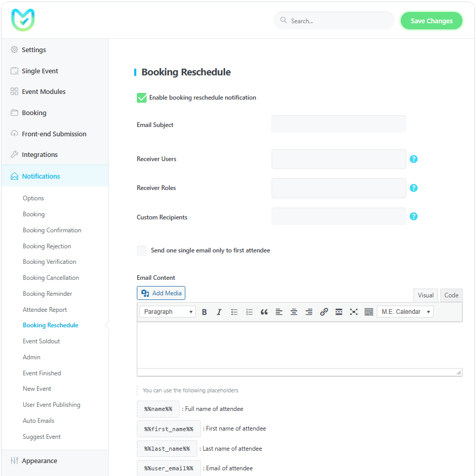The width and height of the screenshot is (476, 476).
Task: Click into the Email Subject field
Action: 339,124
